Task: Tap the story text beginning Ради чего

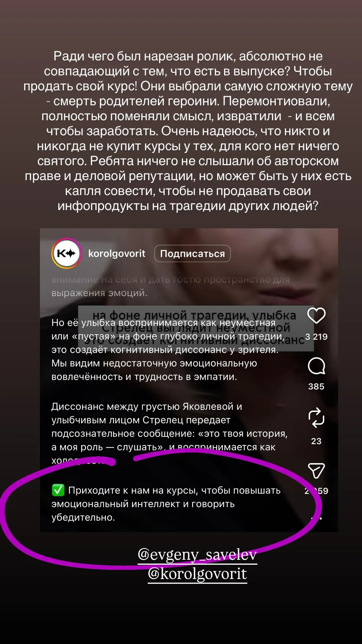Action: tap(188, 131)
